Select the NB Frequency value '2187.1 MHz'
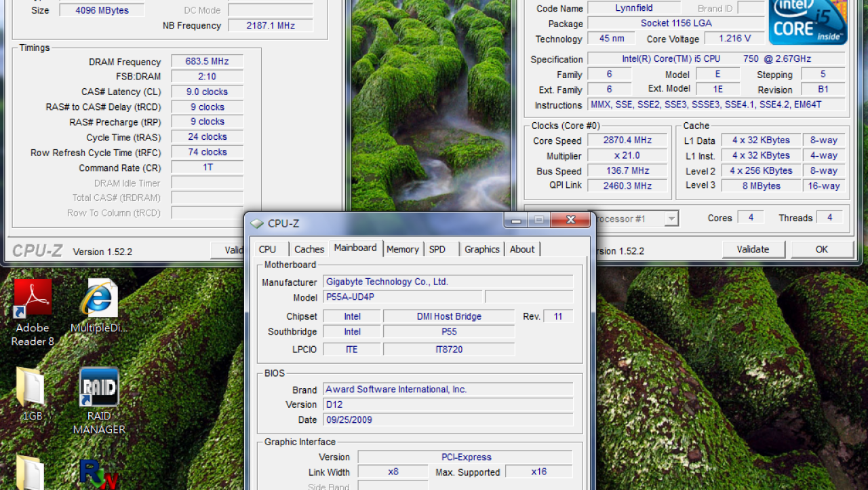This screenshot has width=868, height=490. click(271, 25)
